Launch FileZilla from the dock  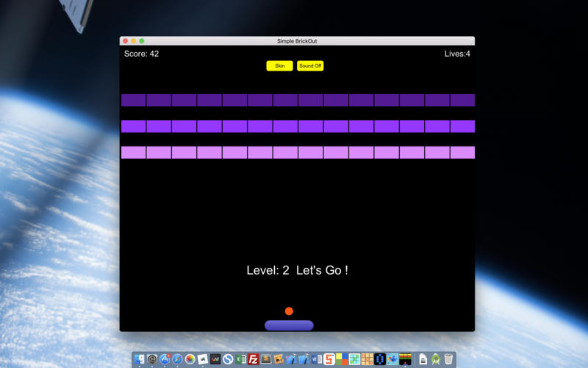coord(253,359)
